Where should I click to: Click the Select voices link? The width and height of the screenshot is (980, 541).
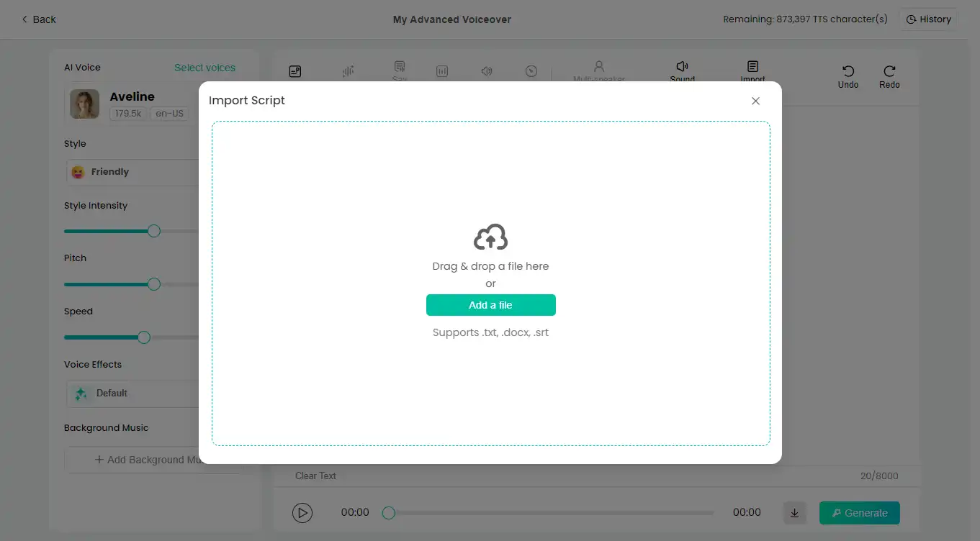tap(204, 68)
